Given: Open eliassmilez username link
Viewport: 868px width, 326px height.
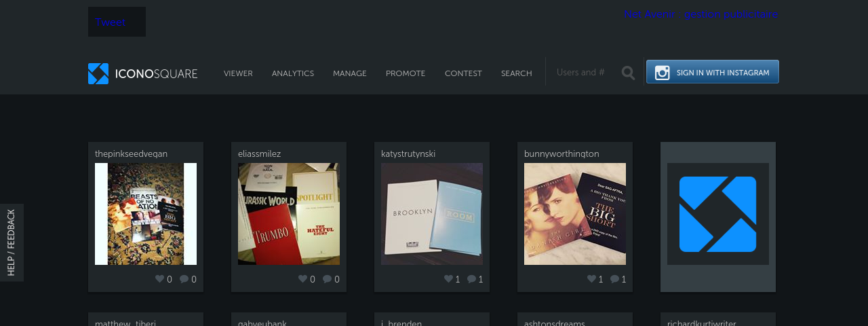Looking at the screenshot, I should (259, 154).
